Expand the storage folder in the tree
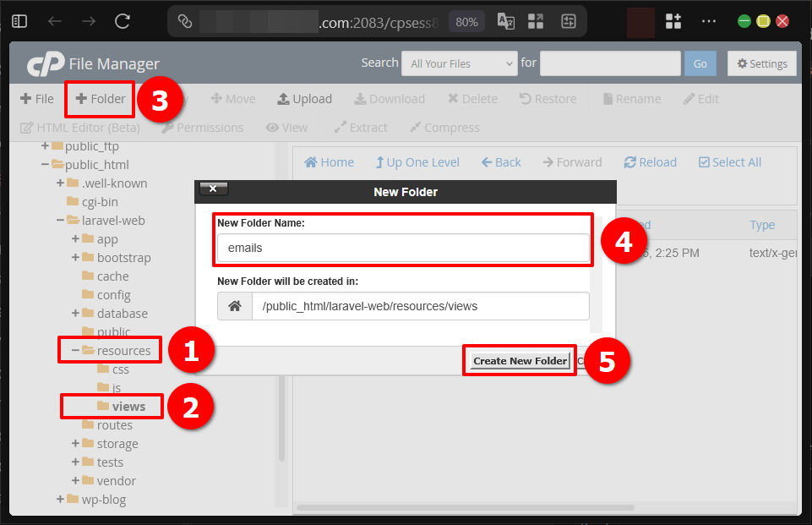The height and width of the screenshot is (525, 812). 75,443
